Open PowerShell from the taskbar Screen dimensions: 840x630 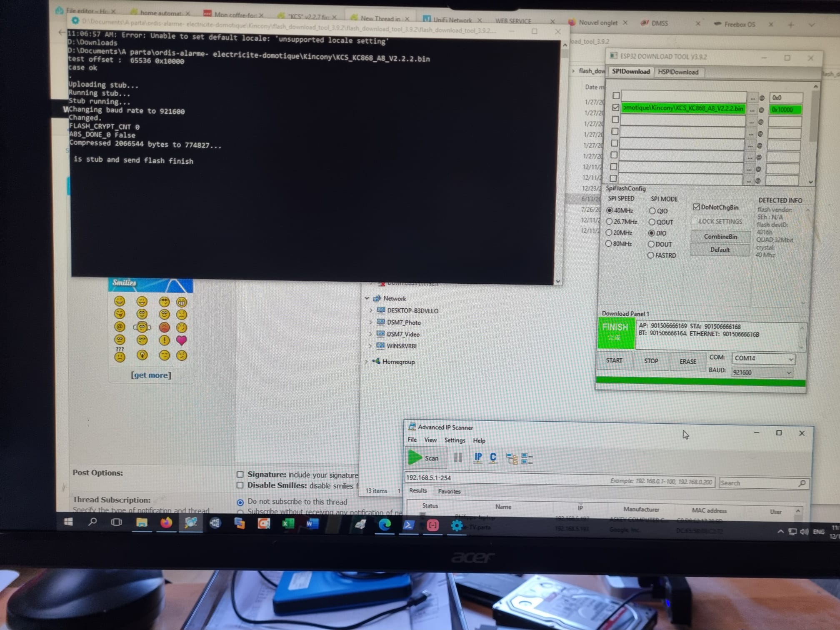point(408,525)
